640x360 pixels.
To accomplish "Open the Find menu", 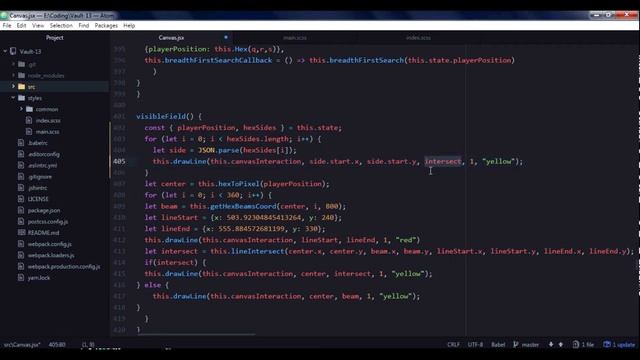I will (84, 25).
